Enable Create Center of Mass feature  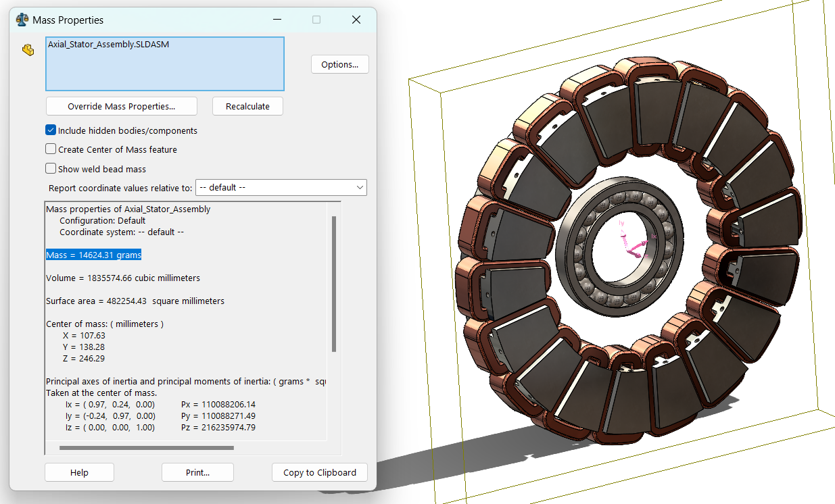(51, 149)
